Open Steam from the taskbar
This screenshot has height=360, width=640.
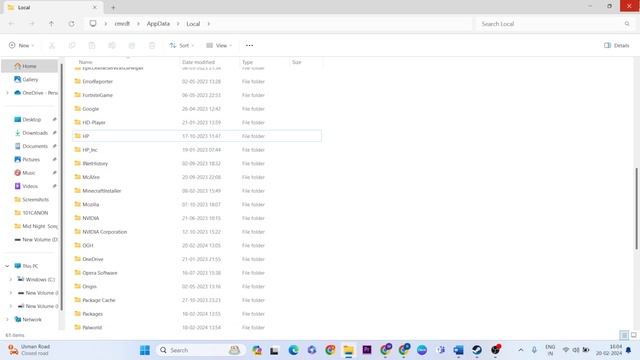tap(477, 350)
